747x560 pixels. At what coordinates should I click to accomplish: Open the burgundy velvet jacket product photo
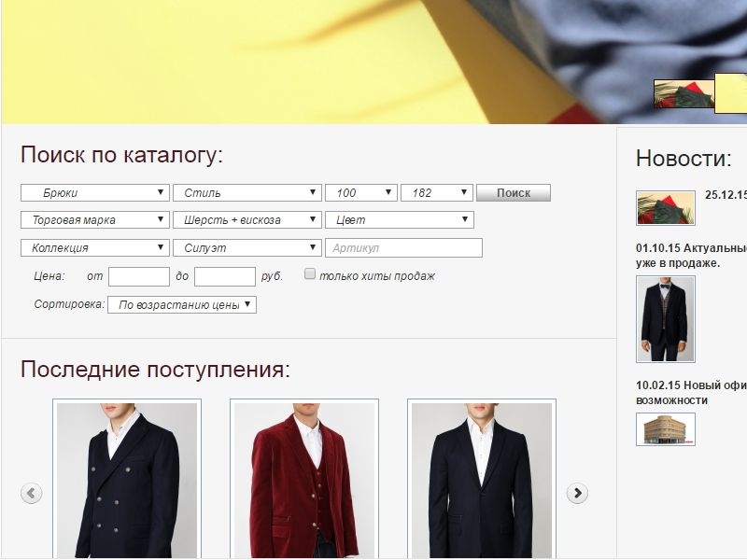pyautogui.click(x=304, y=480)
